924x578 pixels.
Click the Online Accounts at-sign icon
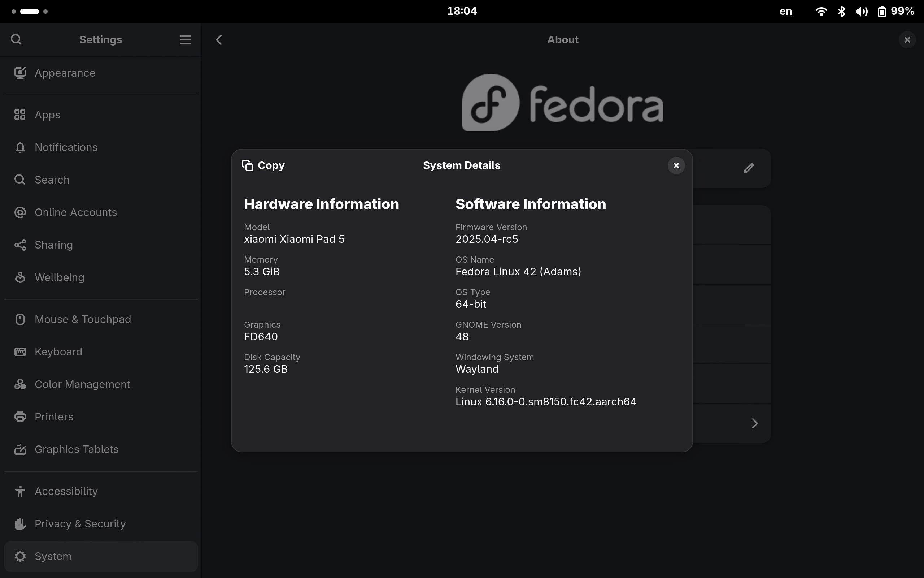tap(20, 212)
